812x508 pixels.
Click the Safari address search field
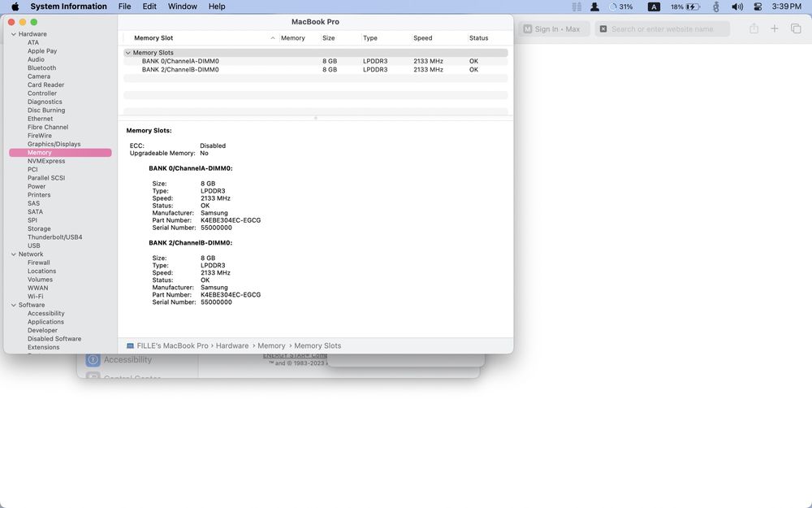[x=663, y=29]
